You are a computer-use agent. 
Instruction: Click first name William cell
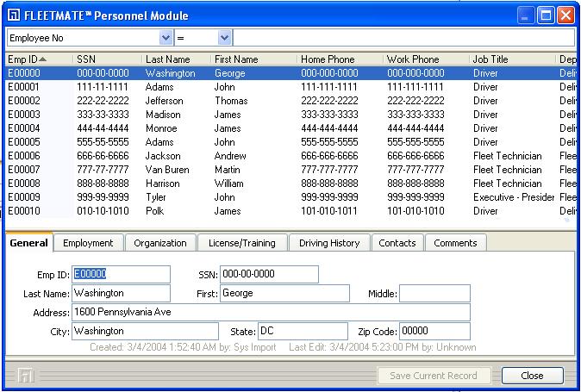pyautogui.click(x=228, y=184)
